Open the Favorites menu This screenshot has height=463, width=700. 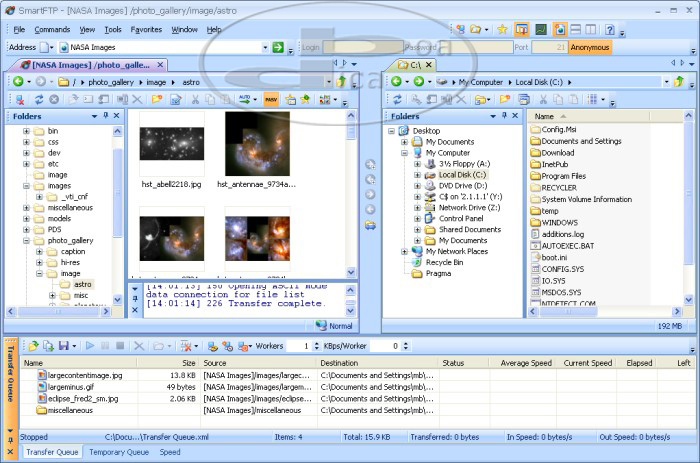point(146,29)
